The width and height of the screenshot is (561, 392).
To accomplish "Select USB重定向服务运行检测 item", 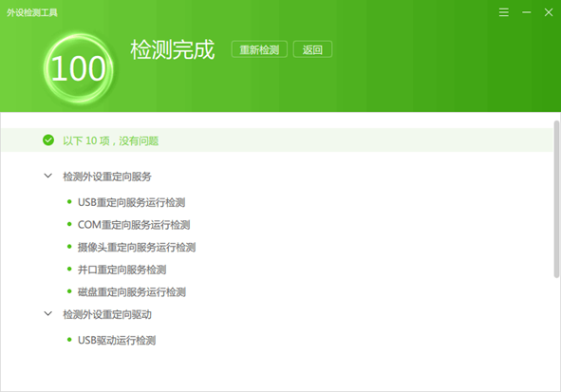I will 131,202.
